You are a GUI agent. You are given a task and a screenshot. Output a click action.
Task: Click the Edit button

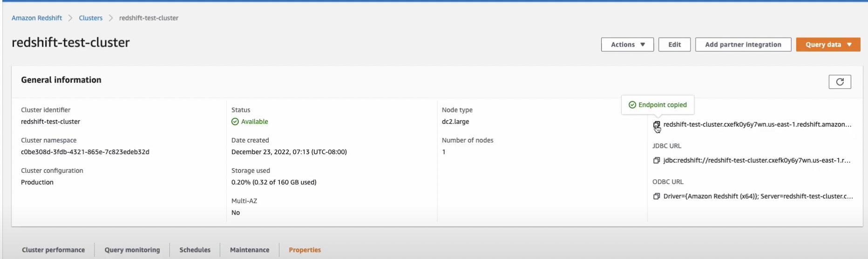pyautogui.click(x=674, y=45)
